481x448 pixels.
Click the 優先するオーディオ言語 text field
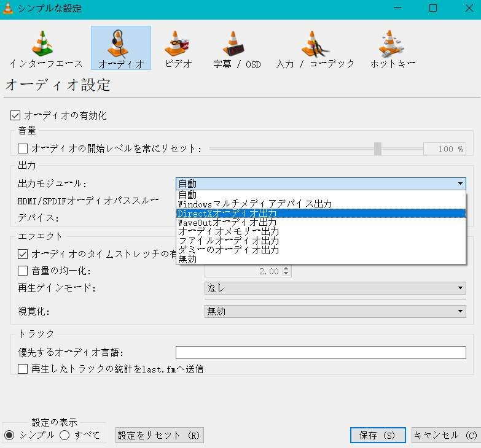321,352
